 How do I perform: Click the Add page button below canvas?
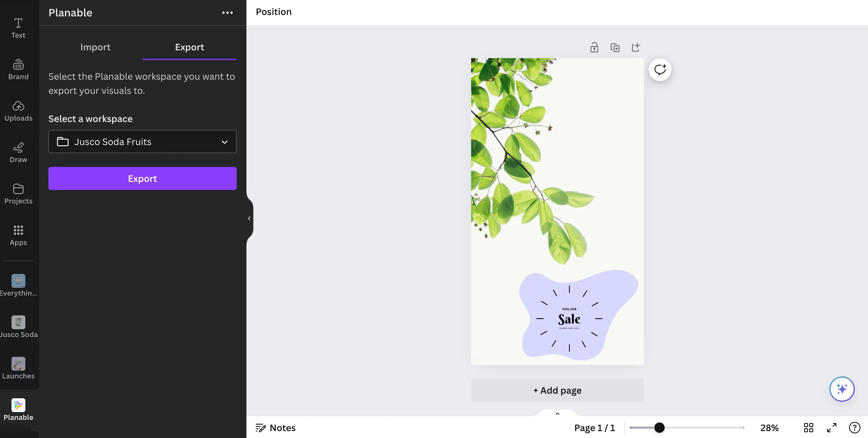557,389
